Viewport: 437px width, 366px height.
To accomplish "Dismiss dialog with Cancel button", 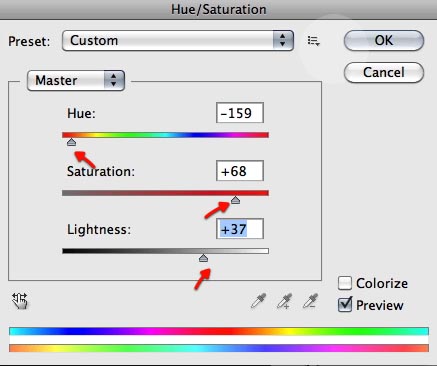I will [x=384, y=72].
